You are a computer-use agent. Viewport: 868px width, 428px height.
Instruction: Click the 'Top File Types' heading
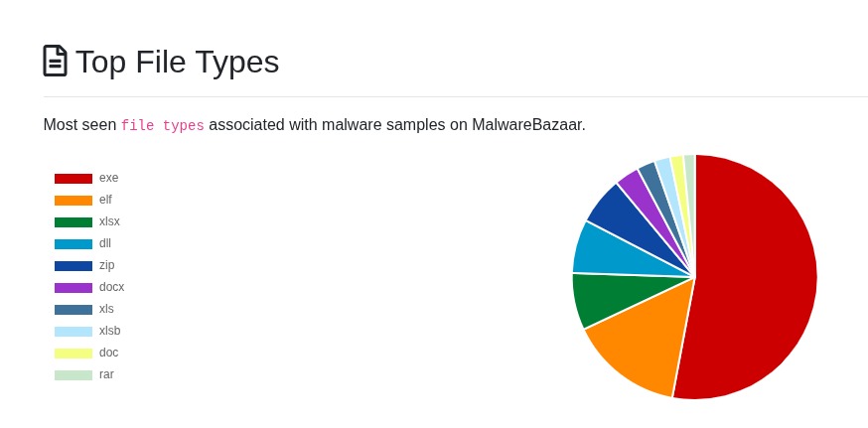point(177,62)
